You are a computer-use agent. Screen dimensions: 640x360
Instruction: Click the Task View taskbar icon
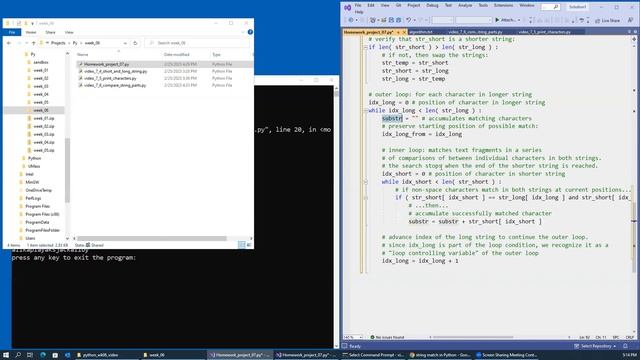tap(30, 355)
